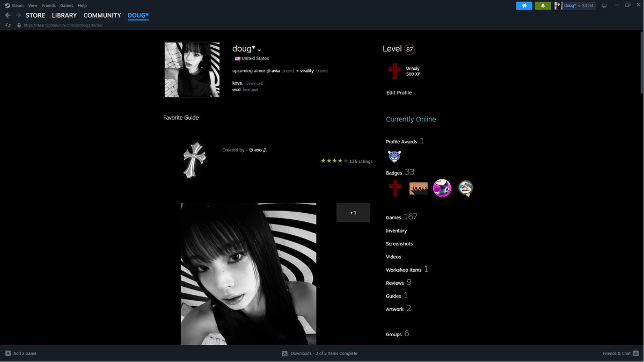Screen dimensions: 644x362
Task: Click the Big Picture mode monitor icon
Action: pos(604,5)
